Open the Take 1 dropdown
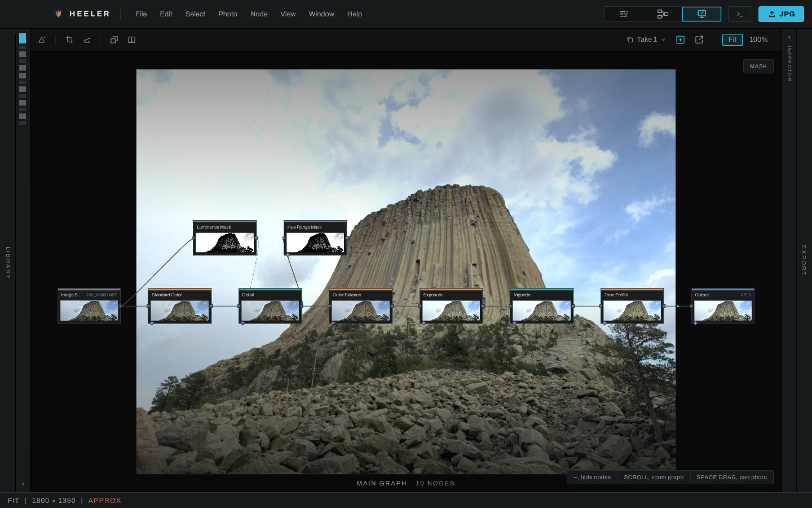Image resolution: width=812 pixels, height=508 pixels. pos(646,40)
